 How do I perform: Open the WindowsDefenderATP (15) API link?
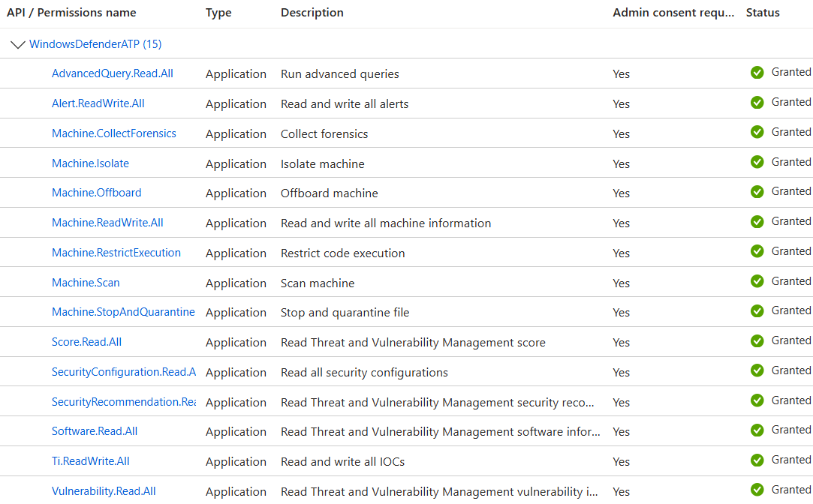tap(95, 44)
